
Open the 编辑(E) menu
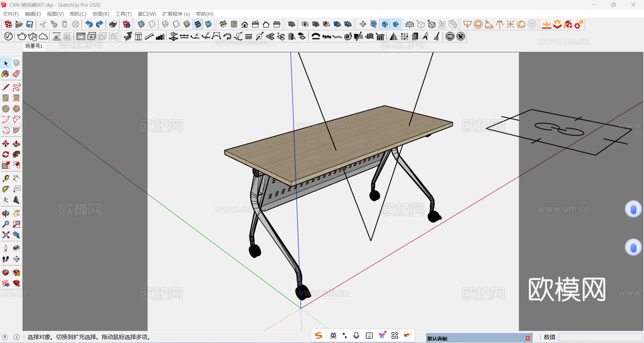click(33, 14)
